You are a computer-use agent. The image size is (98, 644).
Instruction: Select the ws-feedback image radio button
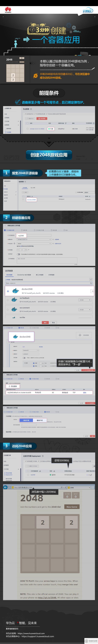(7, 300)
